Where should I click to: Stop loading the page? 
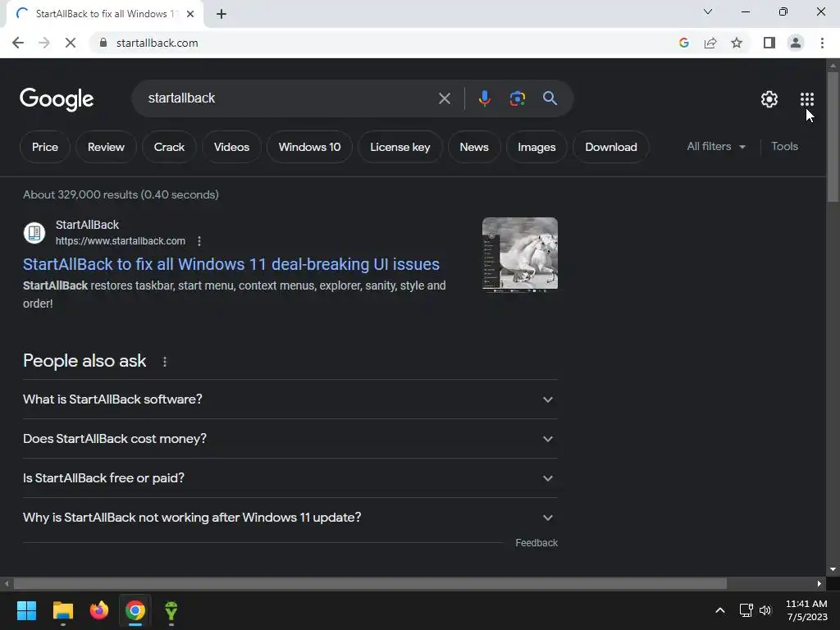[x=71, y=43]
